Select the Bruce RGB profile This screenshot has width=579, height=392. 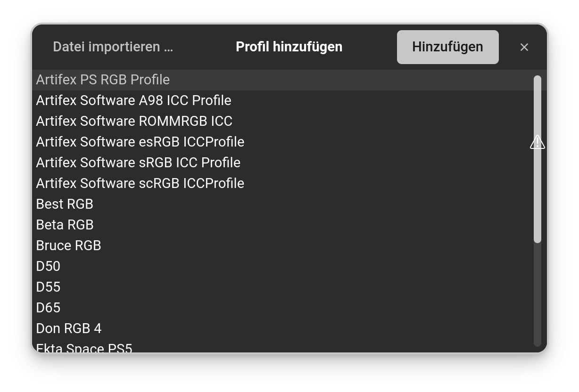point(68,245)
